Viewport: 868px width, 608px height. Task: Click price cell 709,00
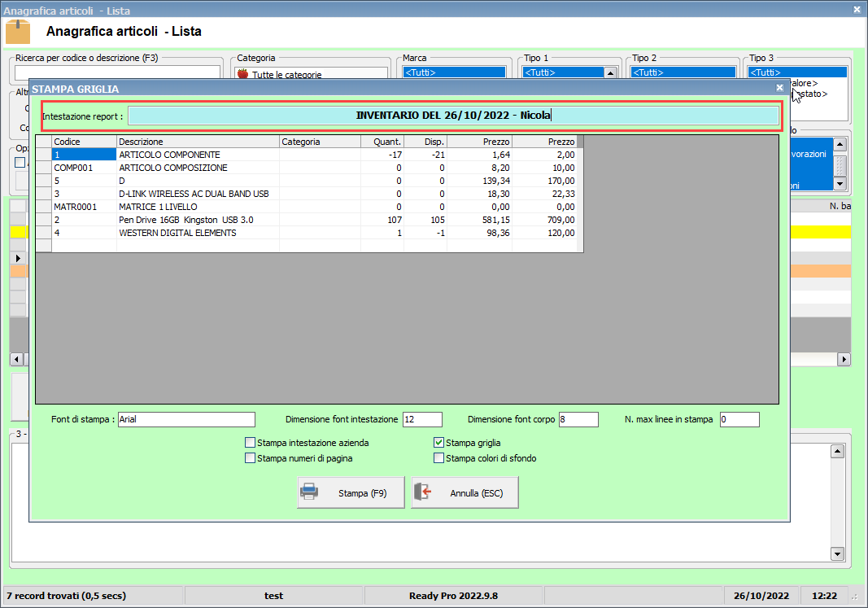point(545,220)
